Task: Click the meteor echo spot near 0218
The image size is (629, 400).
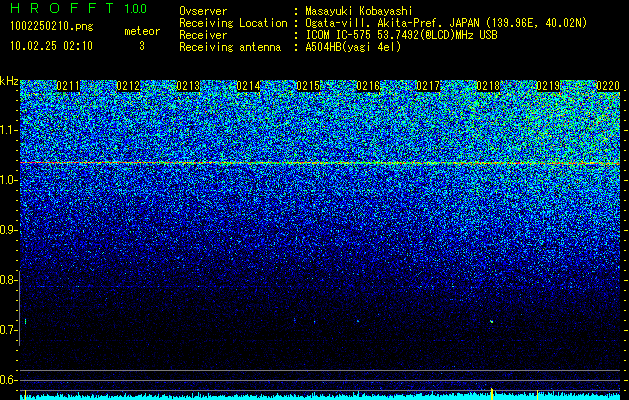Action: pyautogui.click(x=491, y=321)
